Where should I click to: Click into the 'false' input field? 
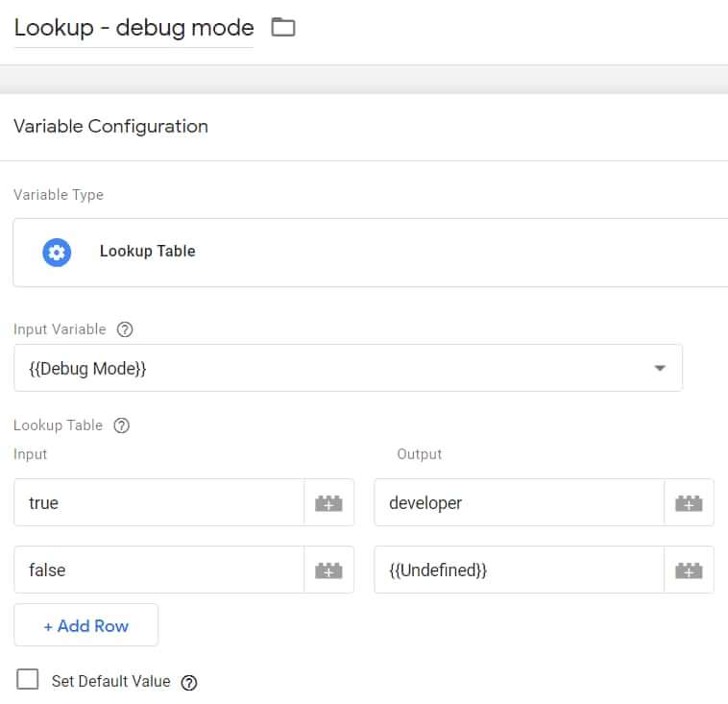tap(158, 570)
